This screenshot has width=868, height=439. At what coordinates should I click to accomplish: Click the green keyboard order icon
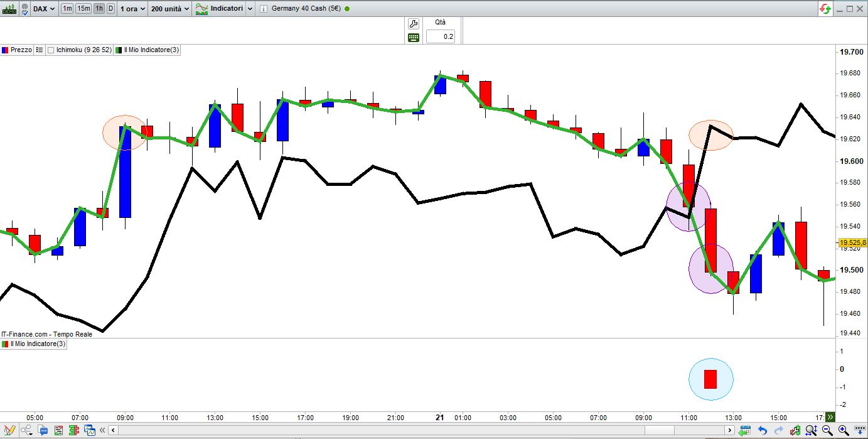(x=413, y=37)
